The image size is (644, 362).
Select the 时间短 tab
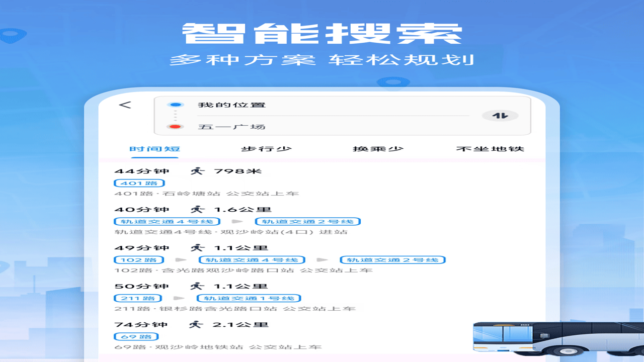pyautogui.click(x=155, y=149)
